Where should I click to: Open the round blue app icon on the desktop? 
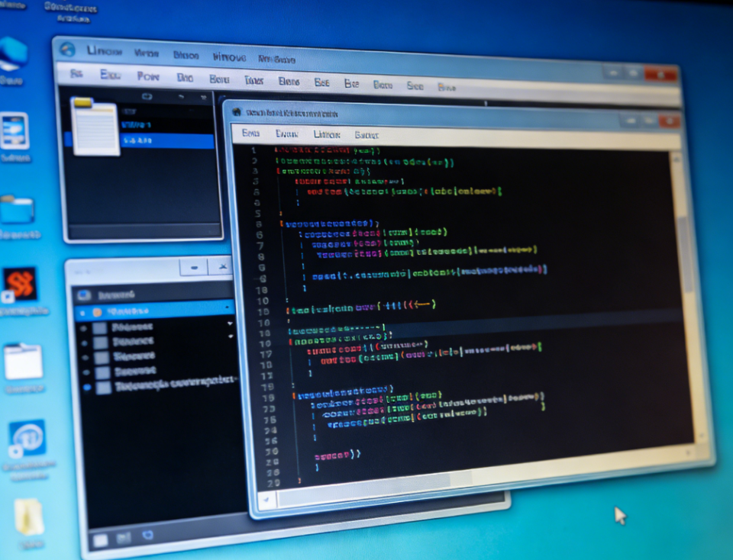click(27, 438)
